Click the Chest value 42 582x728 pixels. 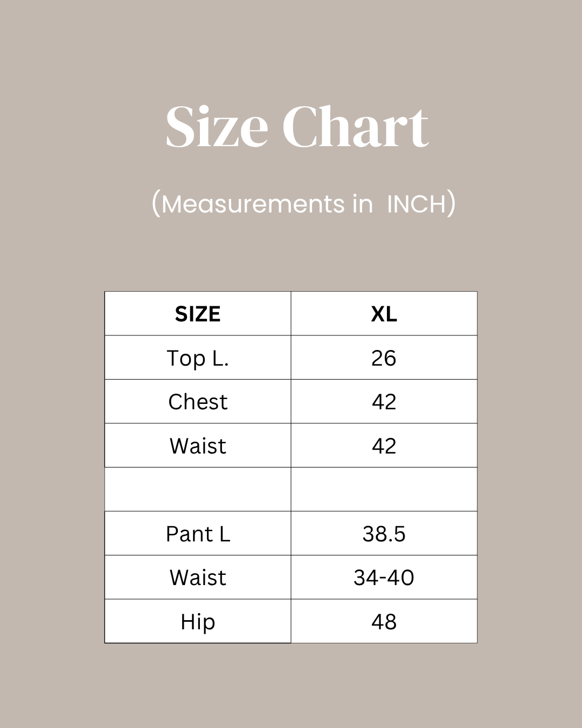[x=384, y=402]
